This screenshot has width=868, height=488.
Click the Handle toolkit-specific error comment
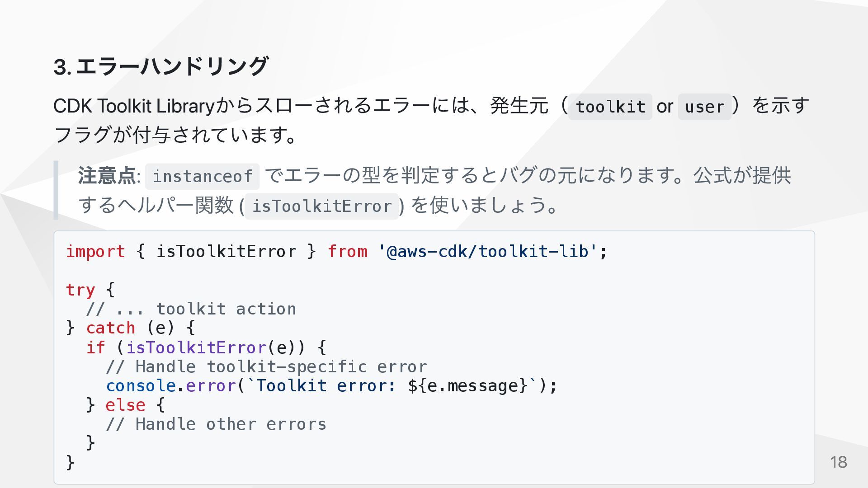click(x=266, y=366)
